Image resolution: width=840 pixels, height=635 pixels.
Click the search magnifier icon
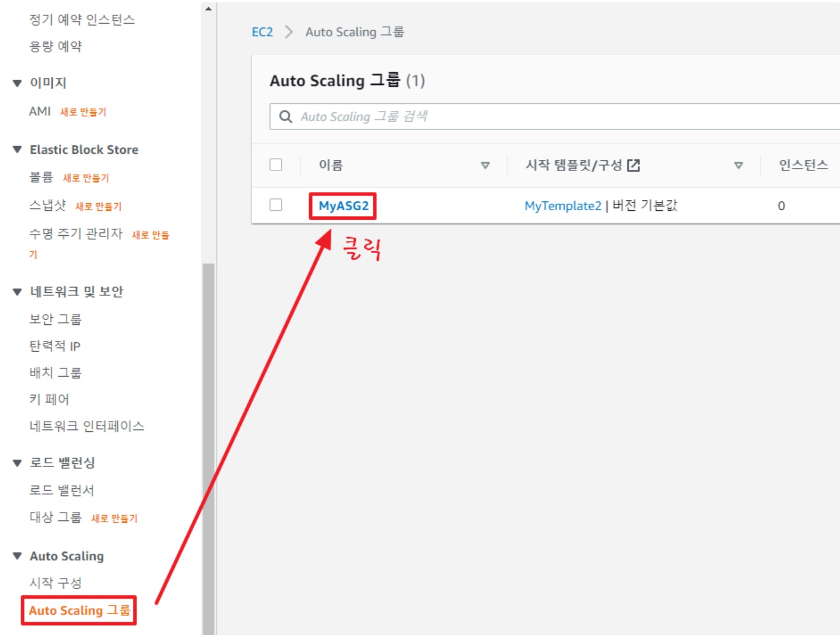(x=285, y=116)
